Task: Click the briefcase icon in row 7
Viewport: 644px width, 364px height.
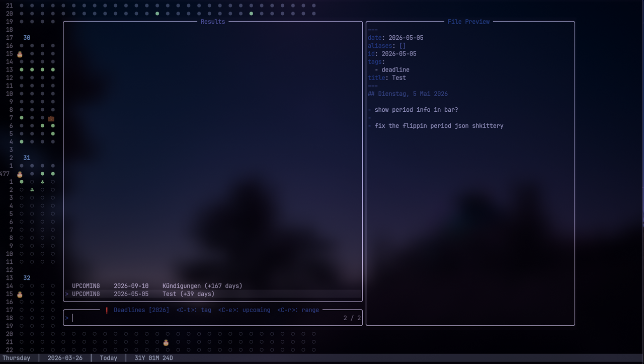Action: pyautogui.click(x=51, y=118)
